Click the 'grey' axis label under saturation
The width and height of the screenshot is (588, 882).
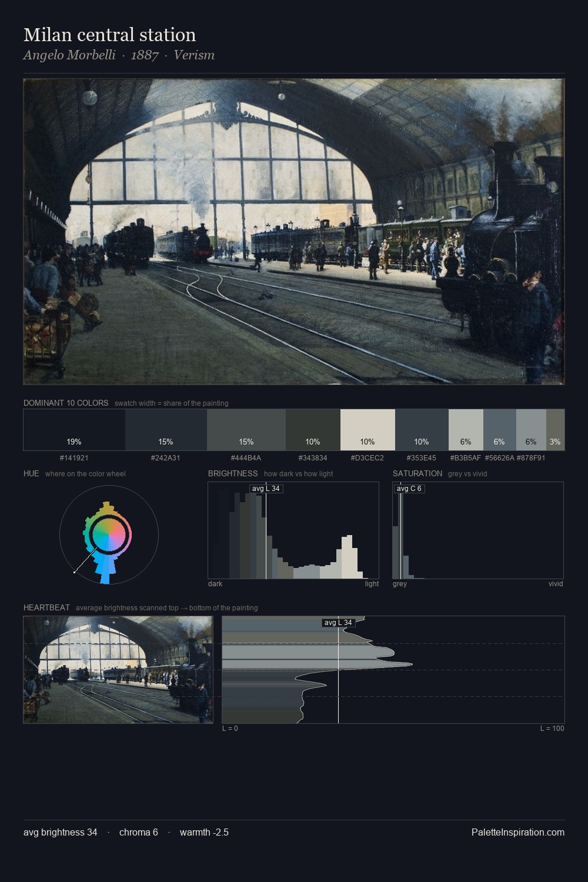click(400, 584)
